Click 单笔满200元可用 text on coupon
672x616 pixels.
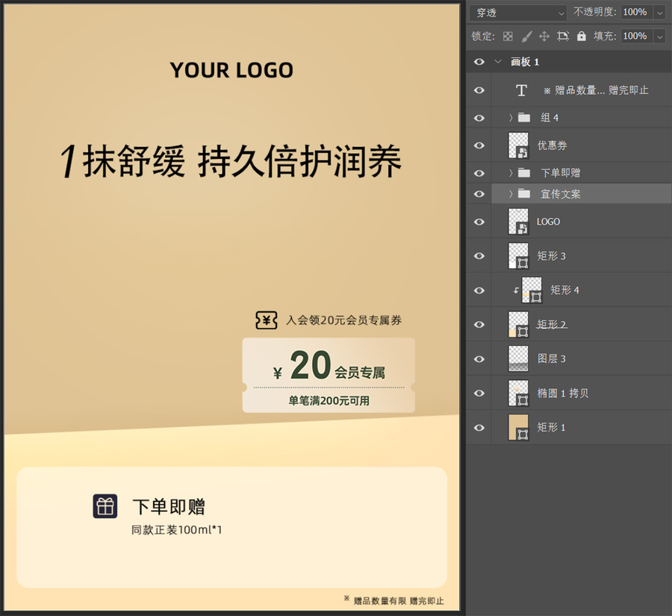coord(329,401)
